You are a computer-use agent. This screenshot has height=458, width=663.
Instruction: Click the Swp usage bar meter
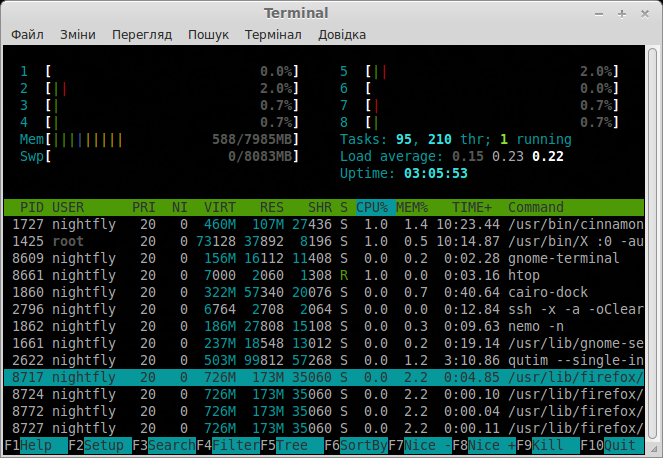coord(159,156)
